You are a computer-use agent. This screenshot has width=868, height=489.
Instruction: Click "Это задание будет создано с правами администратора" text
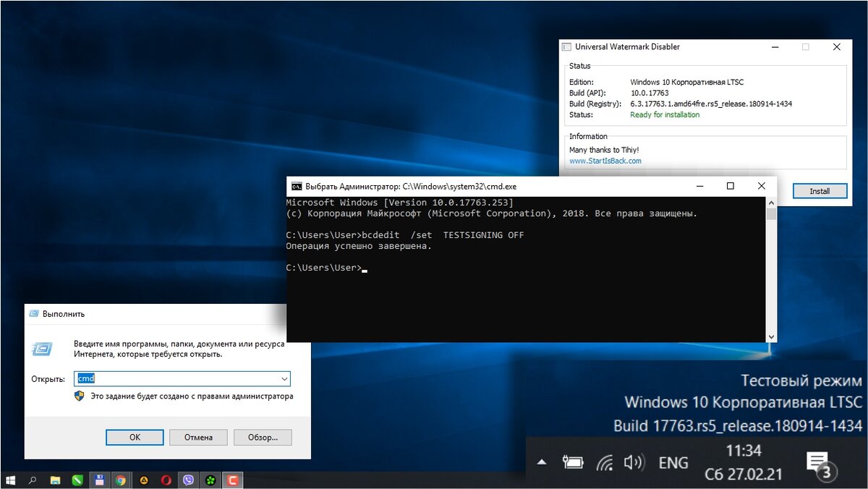tap(192, 396)
